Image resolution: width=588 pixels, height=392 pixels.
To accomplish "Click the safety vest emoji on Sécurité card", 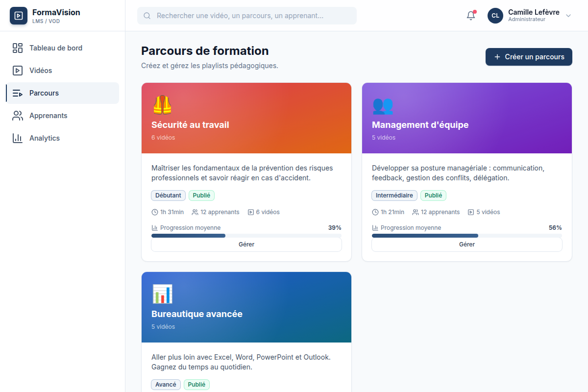I will 162,105.
